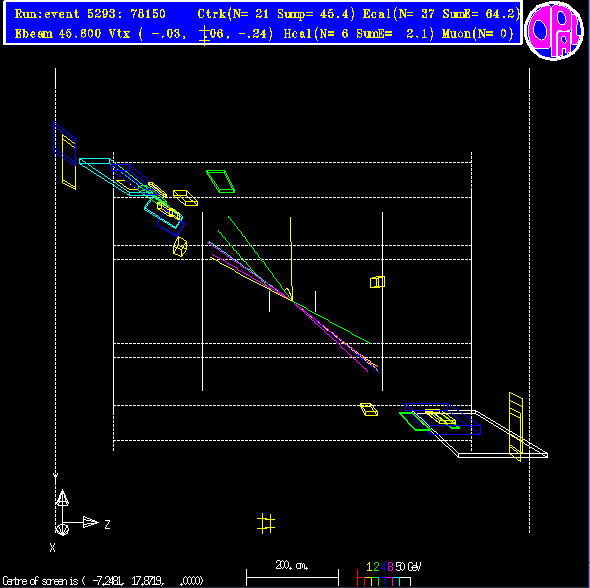The image size is (590, 588).
Task: Click the yellow stacked block at right edge
Action: (516, 427)
